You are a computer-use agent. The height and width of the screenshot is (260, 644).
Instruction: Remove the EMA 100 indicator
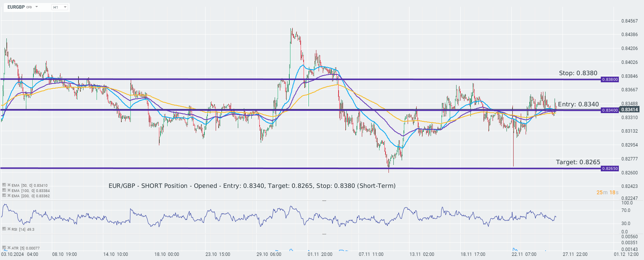coord(9,190)
